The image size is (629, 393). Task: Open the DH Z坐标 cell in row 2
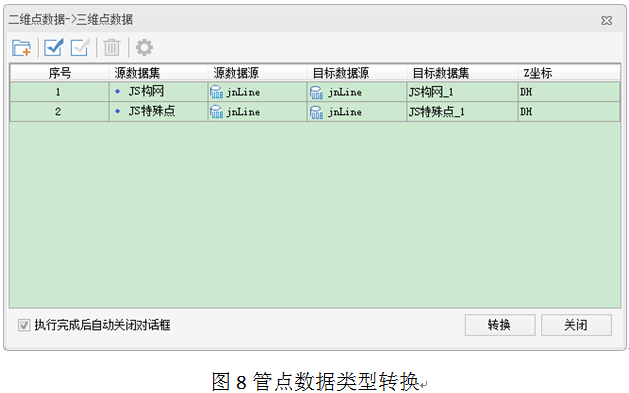tap(569, 111)
